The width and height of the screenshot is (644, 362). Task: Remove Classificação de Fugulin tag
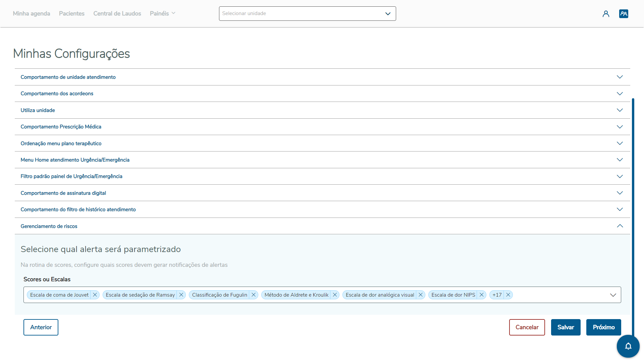(x=254, y=295)
